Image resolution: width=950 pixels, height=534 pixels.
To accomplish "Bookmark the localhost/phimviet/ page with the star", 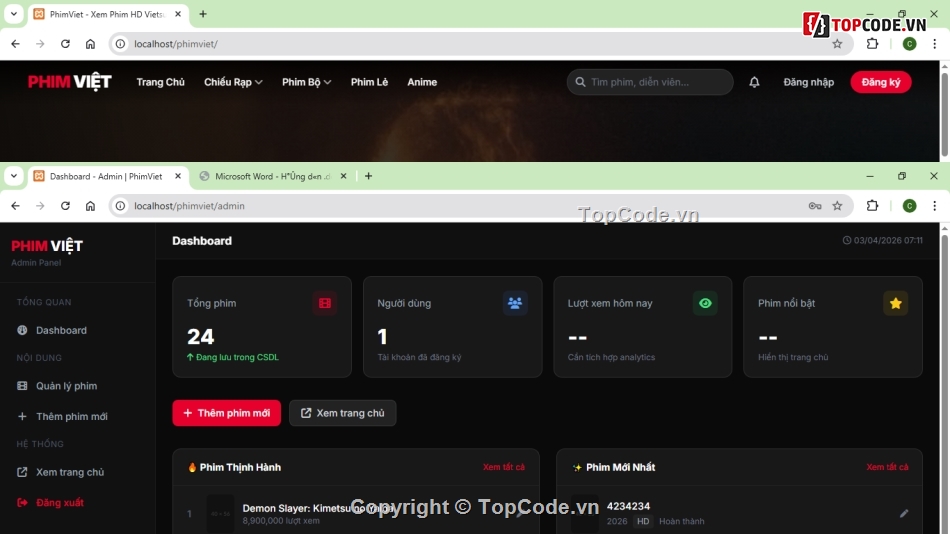I will (x=837, y=44).
